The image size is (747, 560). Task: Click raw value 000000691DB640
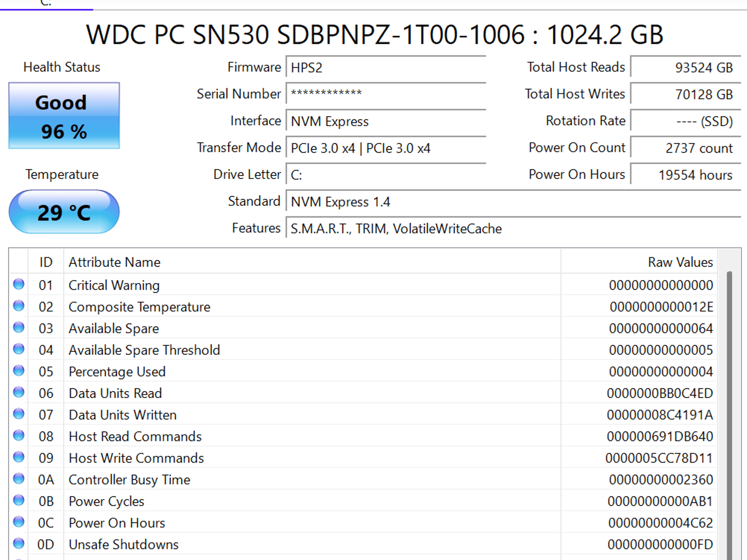tap(660, 436)
